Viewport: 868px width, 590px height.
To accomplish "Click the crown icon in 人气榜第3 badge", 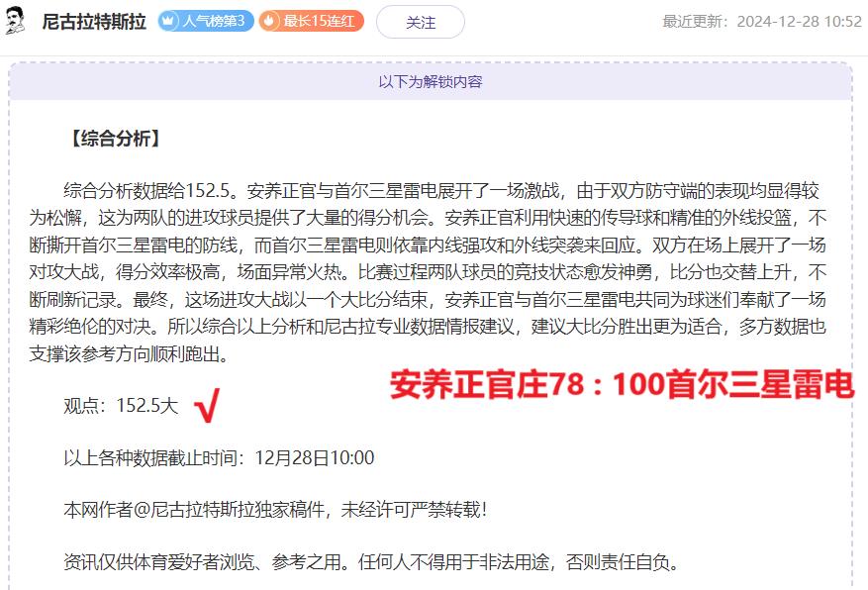I will (x=168, y=22).
